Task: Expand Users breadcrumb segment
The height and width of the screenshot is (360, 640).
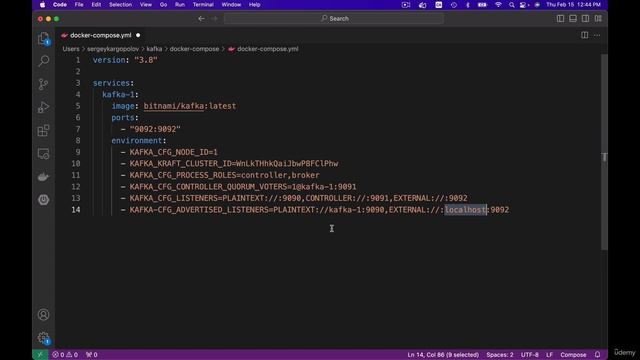Action: click(x=71, y=49)
